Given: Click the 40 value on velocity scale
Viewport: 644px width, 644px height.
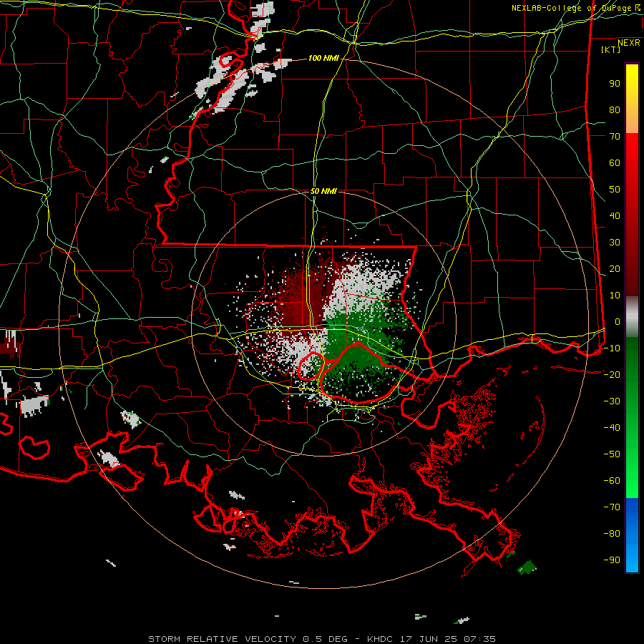Looking at the screenshot, I should [x=615, y=215].
